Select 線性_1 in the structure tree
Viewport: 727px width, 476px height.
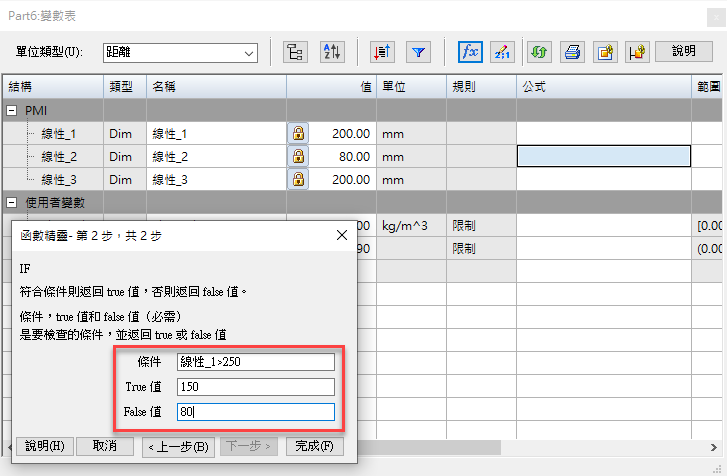pos(59,134)
